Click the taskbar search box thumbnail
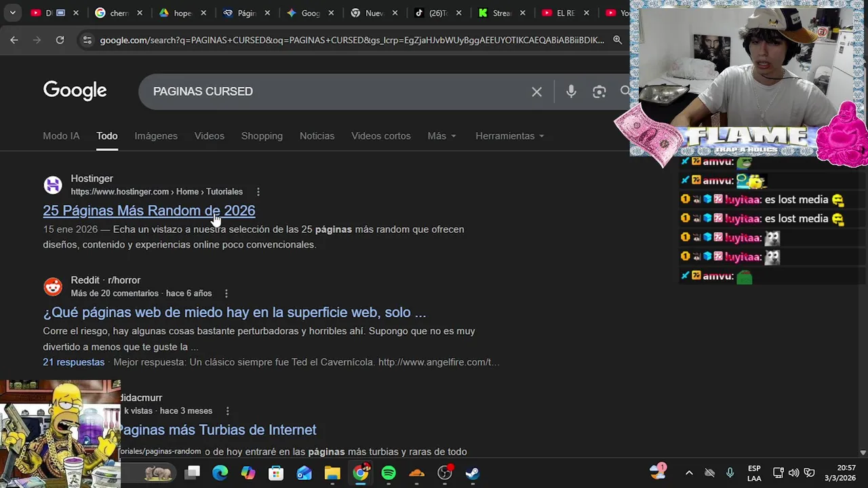 click(158, 472)
